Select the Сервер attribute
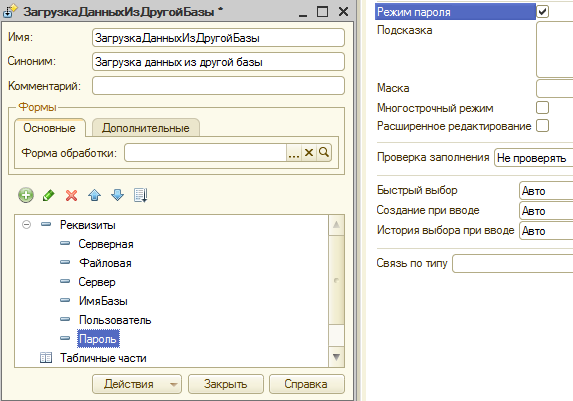This screenshot has width=573, height=401. click(x=97, y=282)
